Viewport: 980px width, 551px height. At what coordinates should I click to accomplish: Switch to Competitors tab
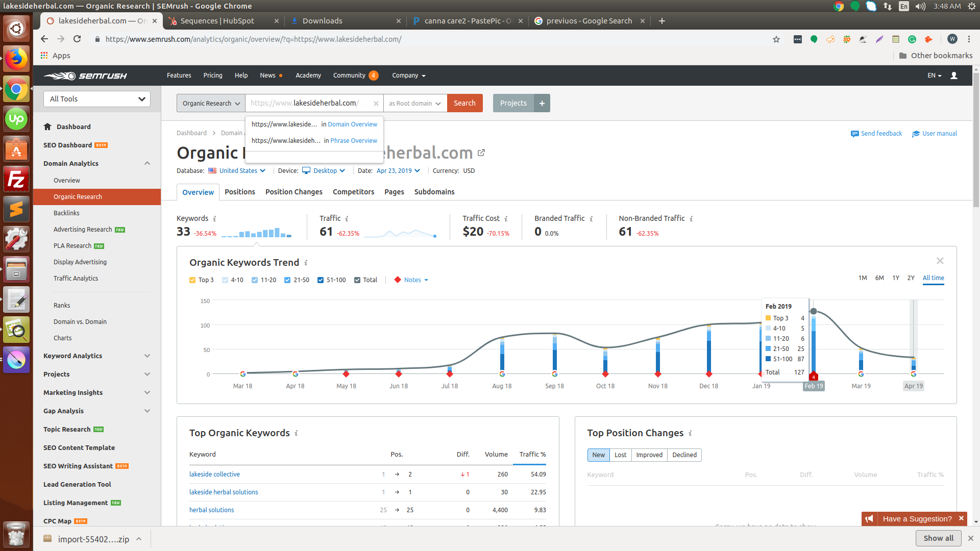pyautogui.click(x=353, y=192)
